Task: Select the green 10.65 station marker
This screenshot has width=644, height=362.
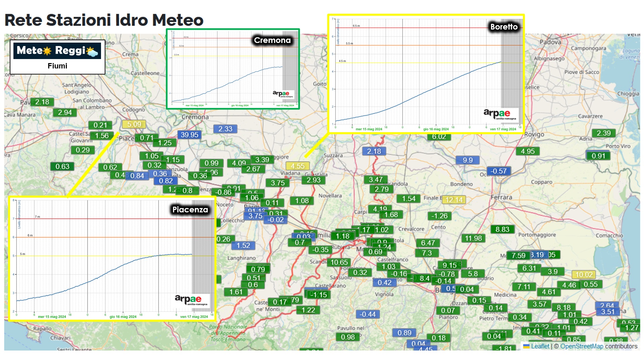Action: (339, 262)
